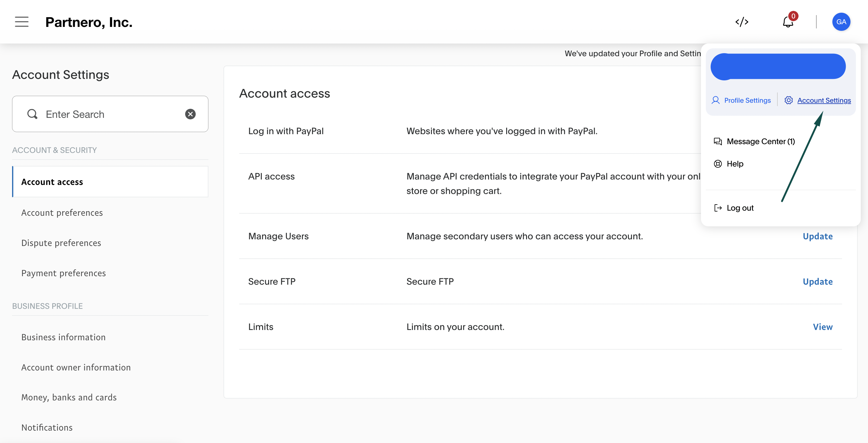Click the 'Websites where you've logged in' text
Screen dimensions: 868x443
tap(502, 131)
